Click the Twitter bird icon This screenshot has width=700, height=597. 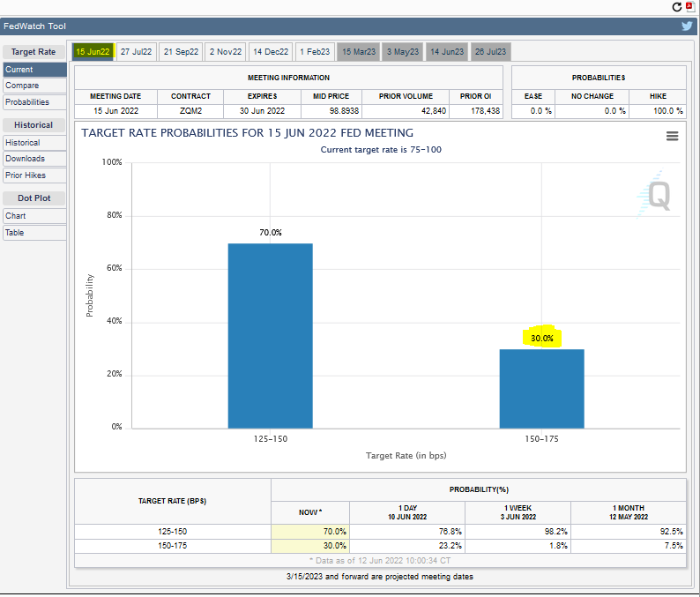coord(687,26)
